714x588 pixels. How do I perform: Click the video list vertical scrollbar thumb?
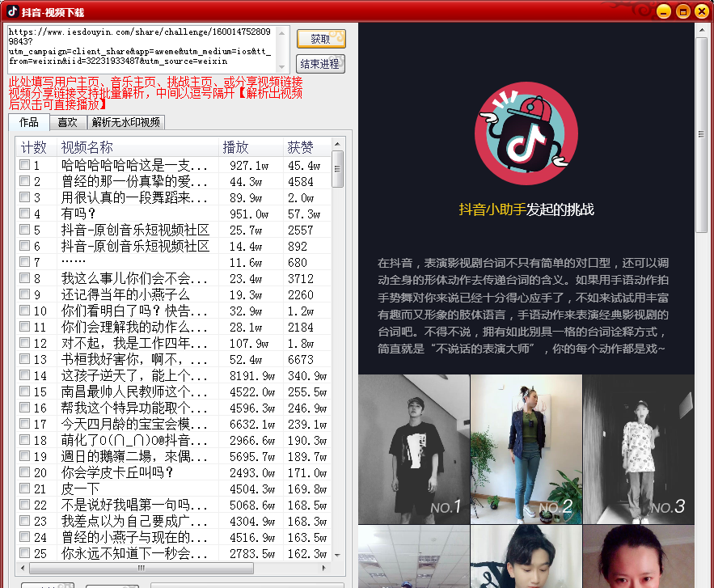click(337, 169)
